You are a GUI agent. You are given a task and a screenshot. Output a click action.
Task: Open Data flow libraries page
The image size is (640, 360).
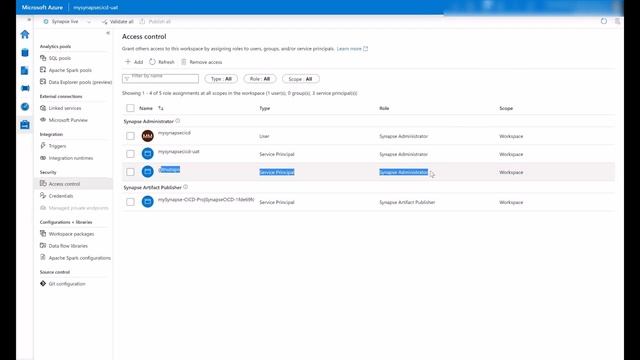68,246
